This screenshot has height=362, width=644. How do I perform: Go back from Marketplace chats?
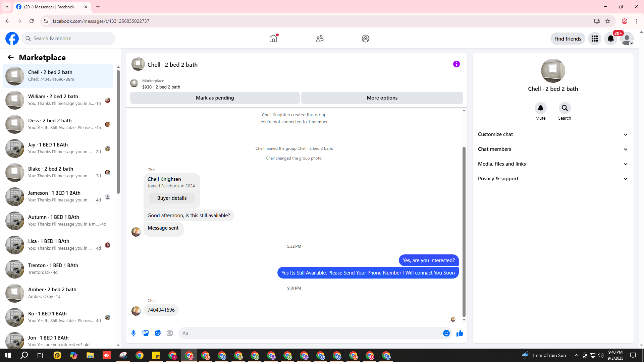pos(11,57)
